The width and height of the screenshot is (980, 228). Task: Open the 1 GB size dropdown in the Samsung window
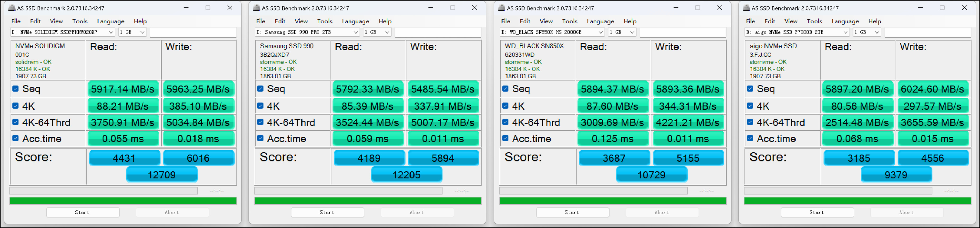377,32
